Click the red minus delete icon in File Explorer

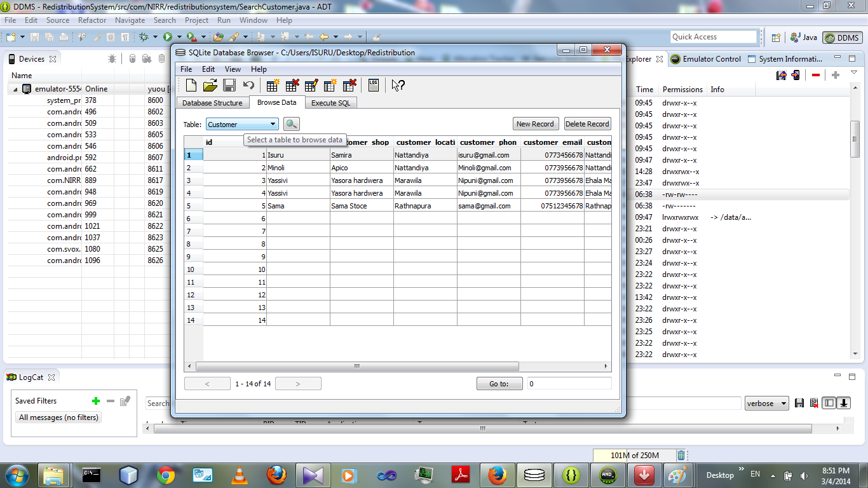[x=815, y=75]
